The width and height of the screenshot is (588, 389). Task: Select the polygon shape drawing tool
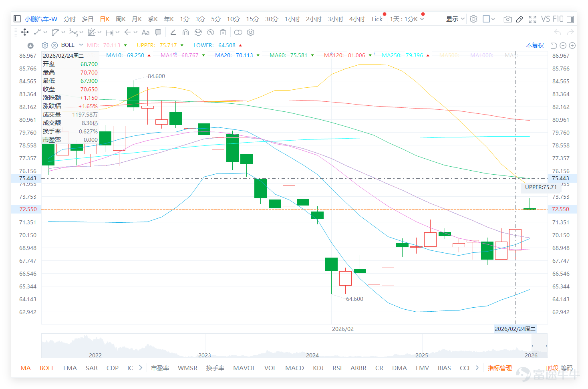(55, 32)
